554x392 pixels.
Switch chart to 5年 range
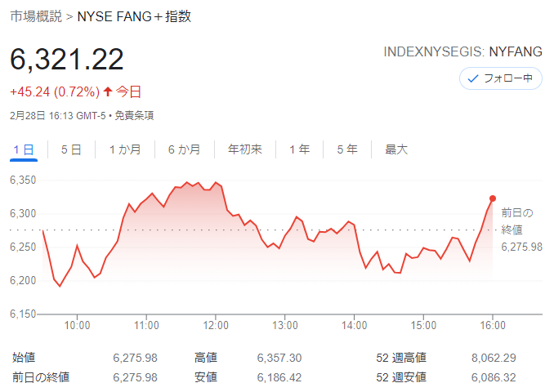347,149
